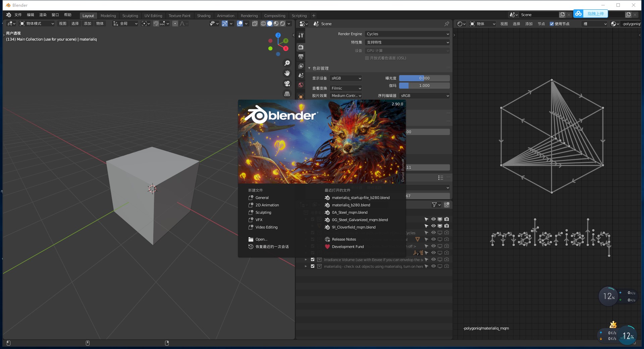644x349 pixels.
Task: Adjust the 伽玛 gamma slider
Action: point(424,86)
